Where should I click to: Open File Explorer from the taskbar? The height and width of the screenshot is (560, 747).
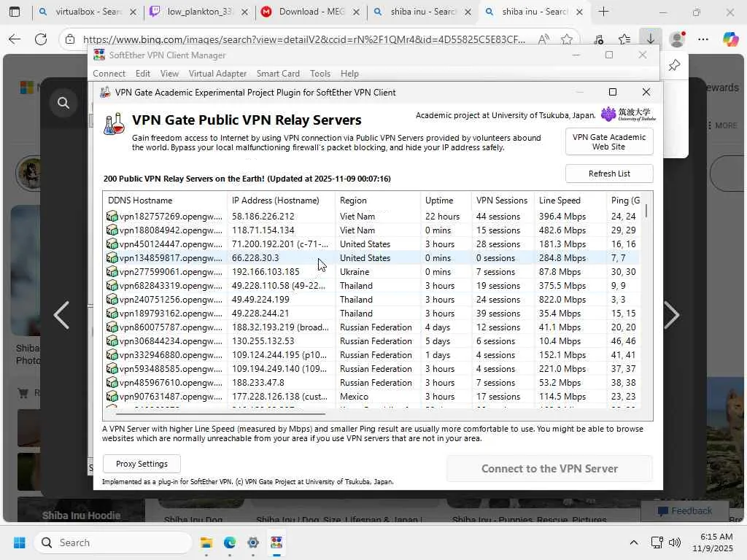[x=206, y=542]
